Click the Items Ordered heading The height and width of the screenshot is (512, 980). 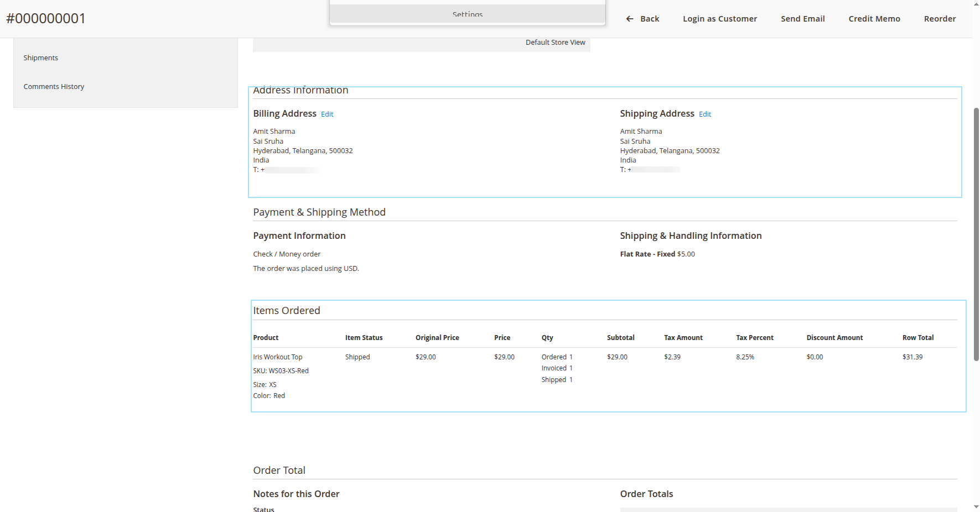click(287, 311)
